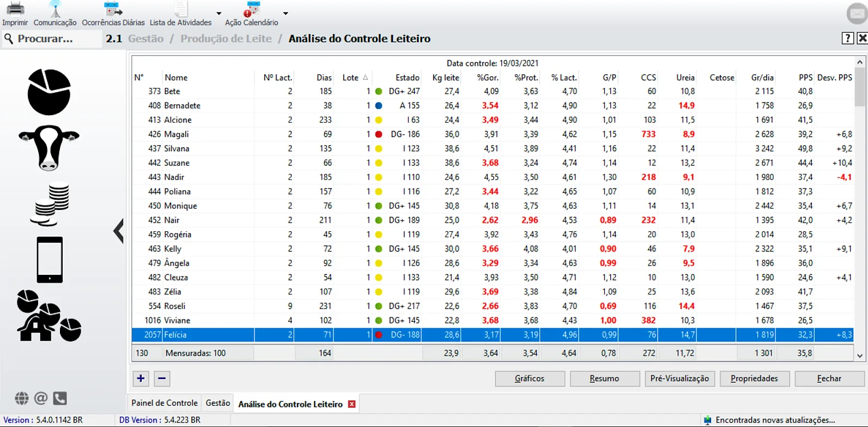Open Pré-Visualização print preview
Image resolution: width=868 pixels, height=427 pixels.
point(679,378)
